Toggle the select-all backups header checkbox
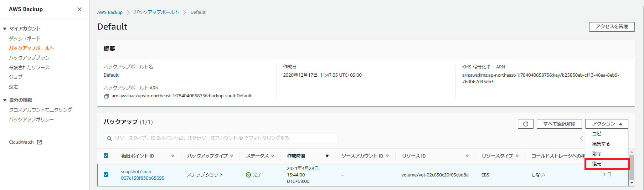644x190 pixels. click(x=106, y=156)
